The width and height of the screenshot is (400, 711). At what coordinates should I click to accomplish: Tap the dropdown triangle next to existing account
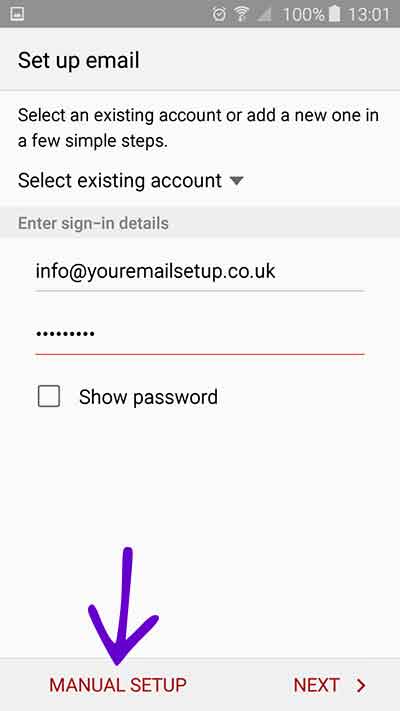pos(236,181)
